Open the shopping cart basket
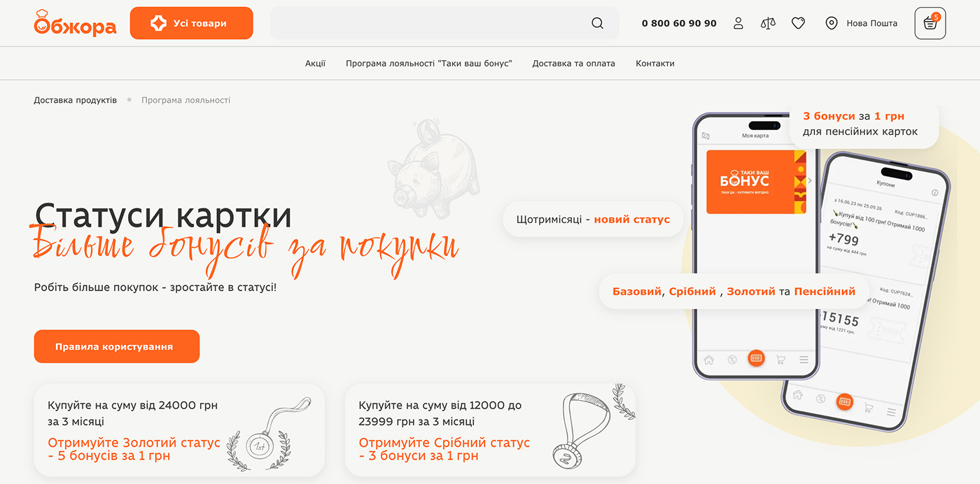This screenshot has height=484, width=980. pos(930,23)
